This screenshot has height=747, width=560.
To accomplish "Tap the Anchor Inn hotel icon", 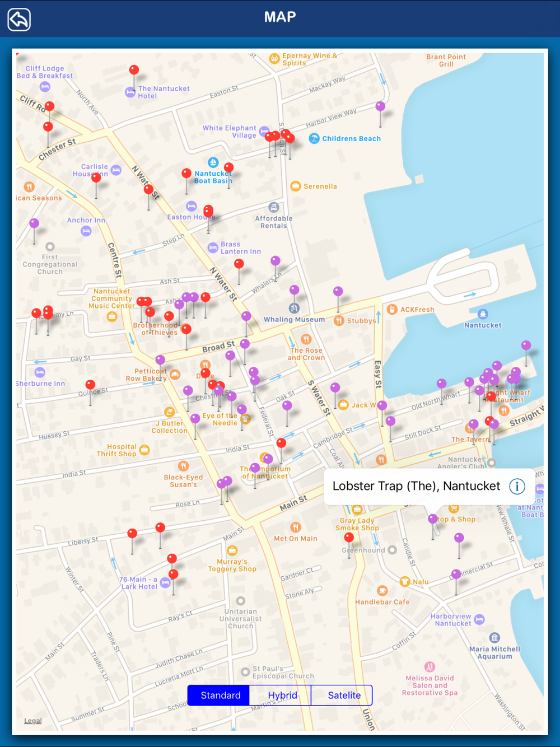I will [86, 231].
